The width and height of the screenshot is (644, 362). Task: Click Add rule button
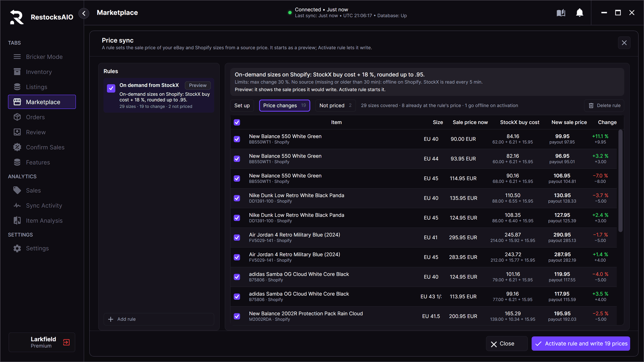click(x=159, y=319)
